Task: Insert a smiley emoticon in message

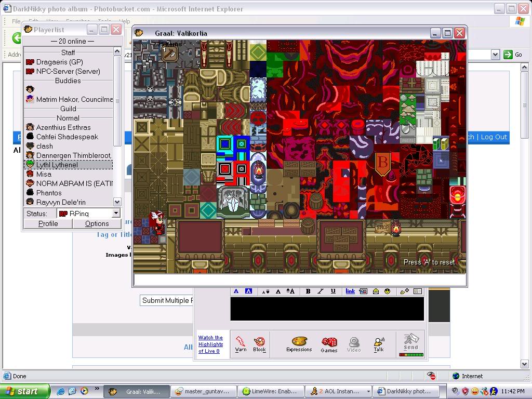Action: [387, 291]
